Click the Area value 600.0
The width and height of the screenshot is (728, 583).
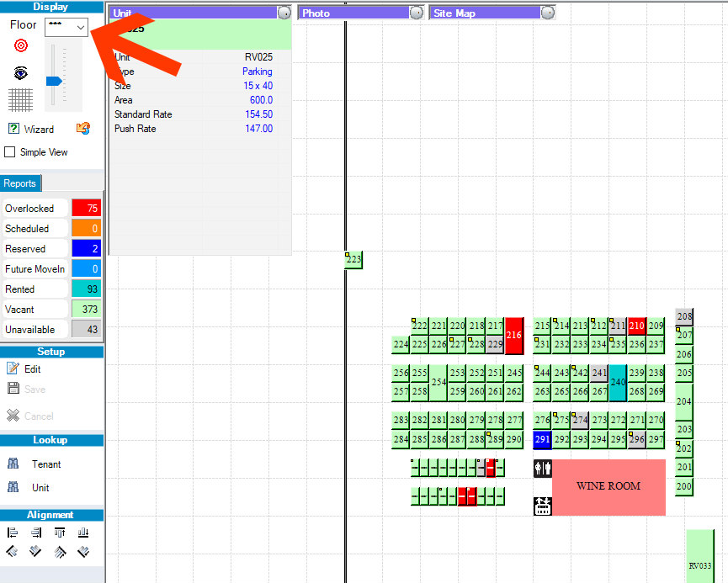[261, 100]
